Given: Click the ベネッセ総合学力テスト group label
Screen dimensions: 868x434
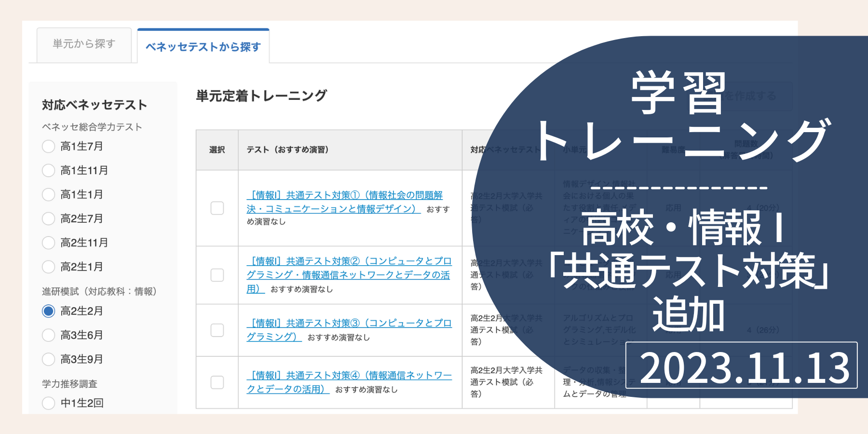Looking at the screenshot, I should click(x=92, y=127).
